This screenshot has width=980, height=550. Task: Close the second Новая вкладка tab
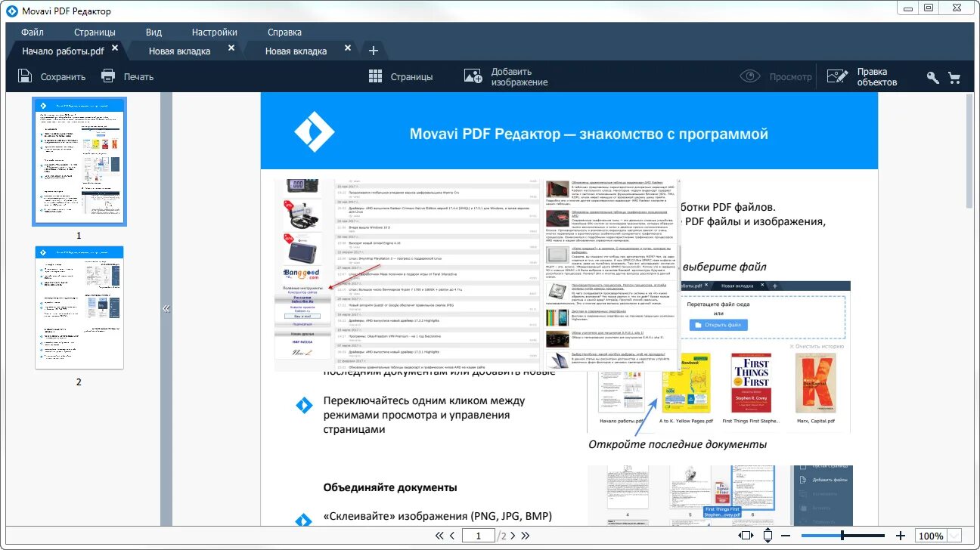[348, 48]
